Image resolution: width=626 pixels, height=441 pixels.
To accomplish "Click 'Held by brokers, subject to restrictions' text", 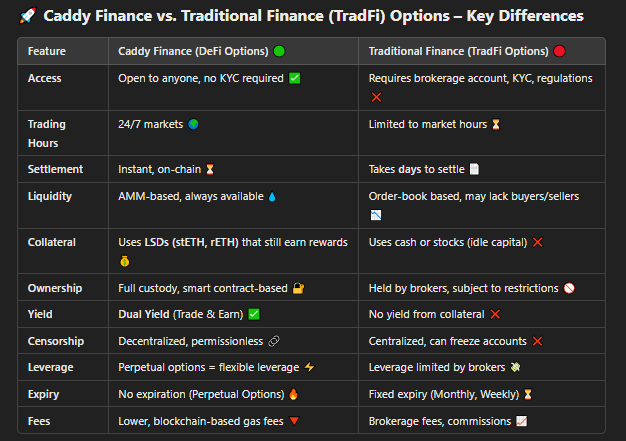I will click(x=464, y=288).
